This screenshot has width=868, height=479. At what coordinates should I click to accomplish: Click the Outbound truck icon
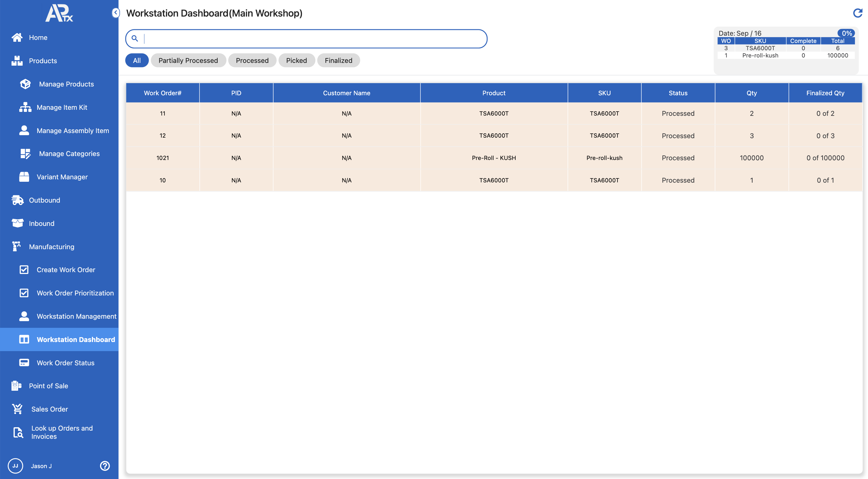(x=17, y=200)
